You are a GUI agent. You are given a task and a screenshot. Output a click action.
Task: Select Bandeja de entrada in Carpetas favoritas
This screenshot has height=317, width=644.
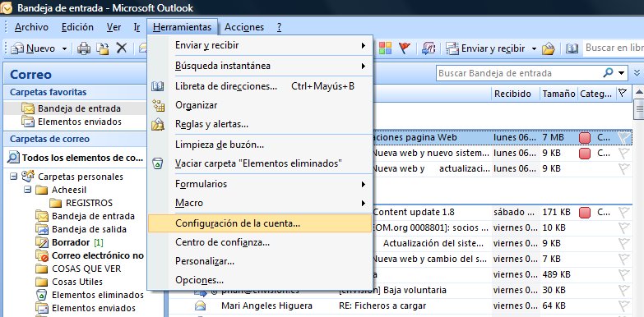click(79, 108)
